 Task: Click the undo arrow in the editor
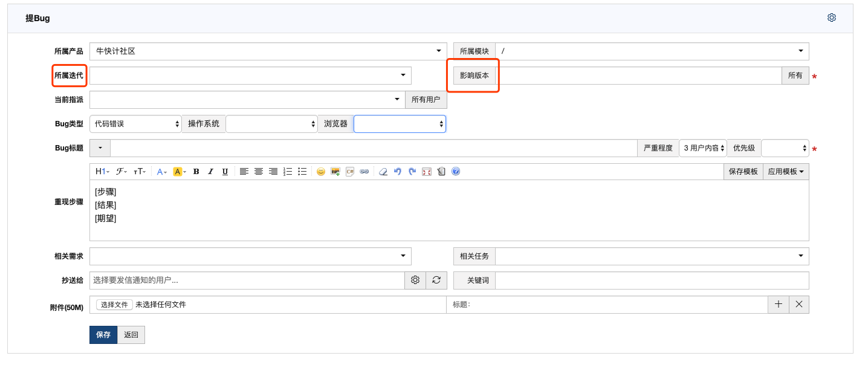(x=397, y=172)
